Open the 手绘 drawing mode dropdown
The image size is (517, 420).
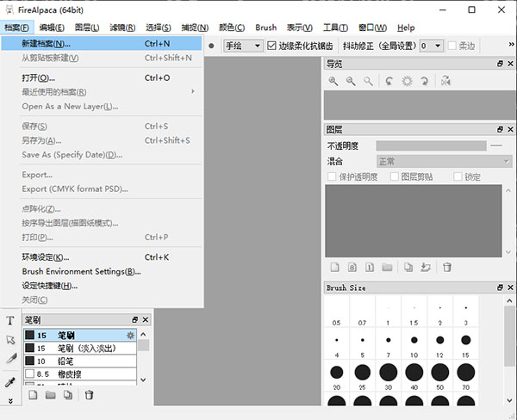click(x=242, y=46)
